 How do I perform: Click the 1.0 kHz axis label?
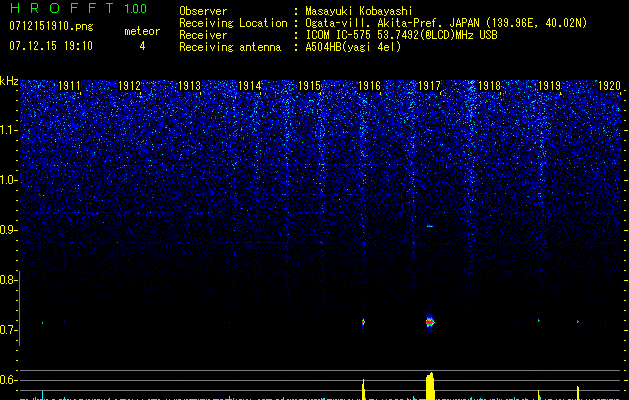[8, 180]
